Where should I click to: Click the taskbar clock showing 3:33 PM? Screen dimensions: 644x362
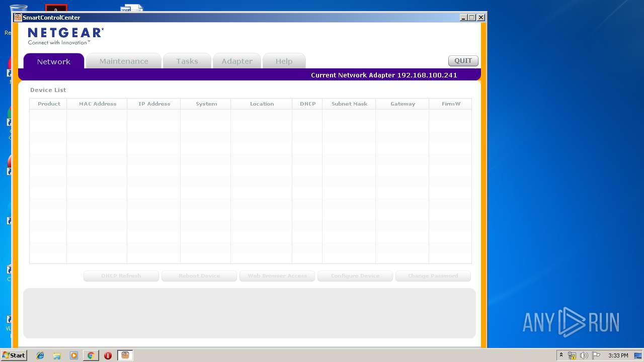pyautogui.click(x=618, y=355)
